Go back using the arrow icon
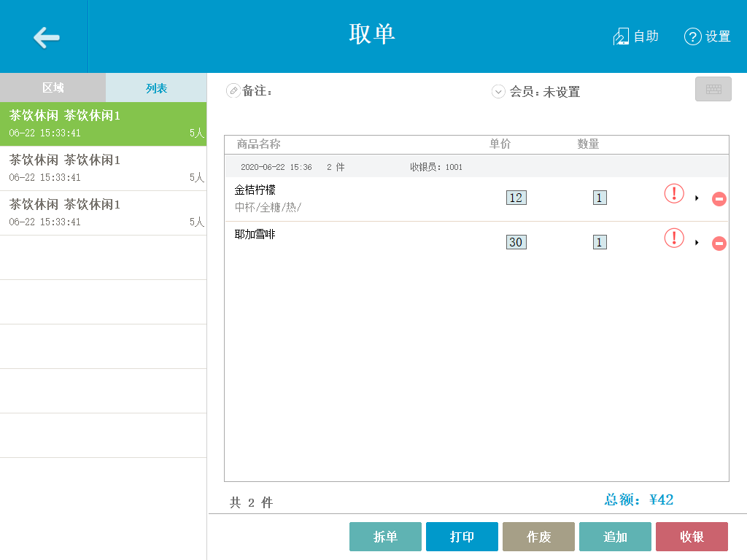Screen dimensions: 747x560 (46, 37)
